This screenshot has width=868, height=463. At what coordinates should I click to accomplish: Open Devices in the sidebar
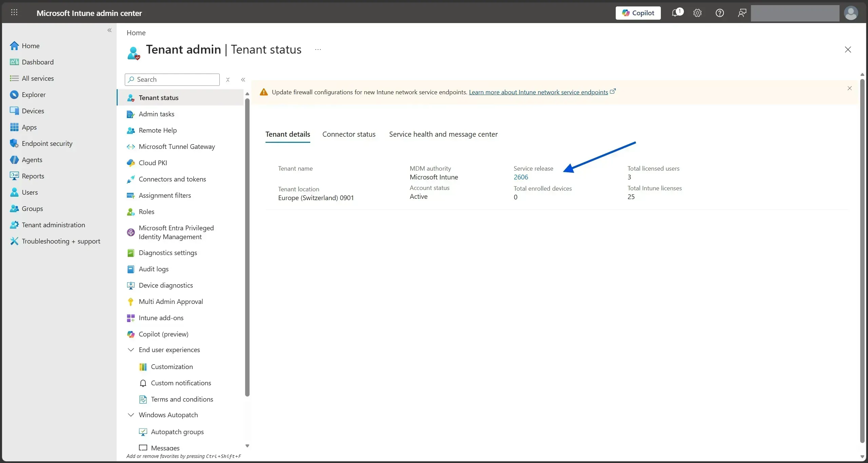[x=33, y=111]
